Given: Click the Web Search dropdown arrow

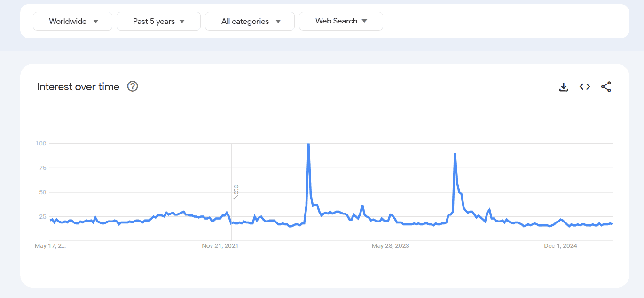Looking at the screenshot, I should (x=364, y=21).
